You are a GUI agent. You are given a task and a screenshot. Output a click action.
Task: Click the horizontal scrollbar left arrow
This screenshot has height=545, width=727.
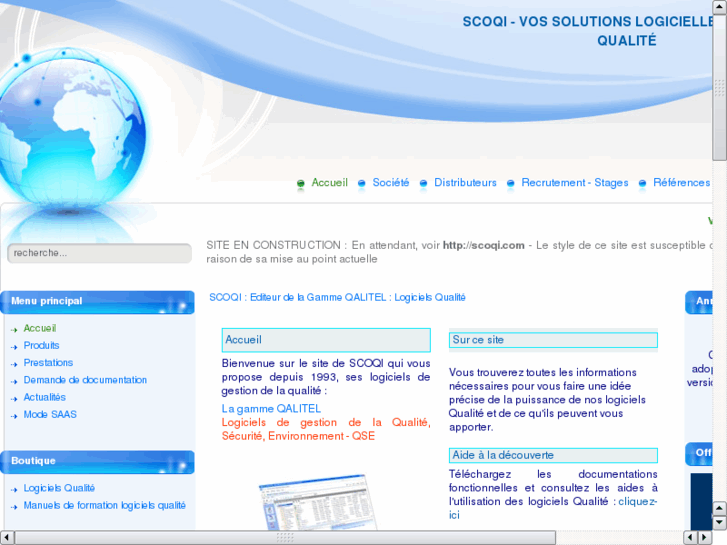[7, 538]
